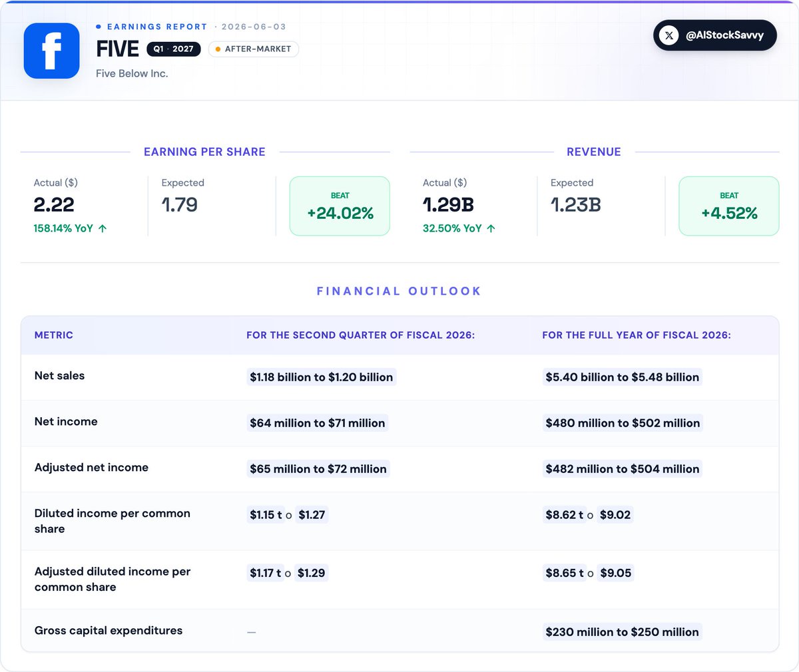Click the $482 million to $504 million value
This screenshot has width=799, height=672.
coord(623,469)
